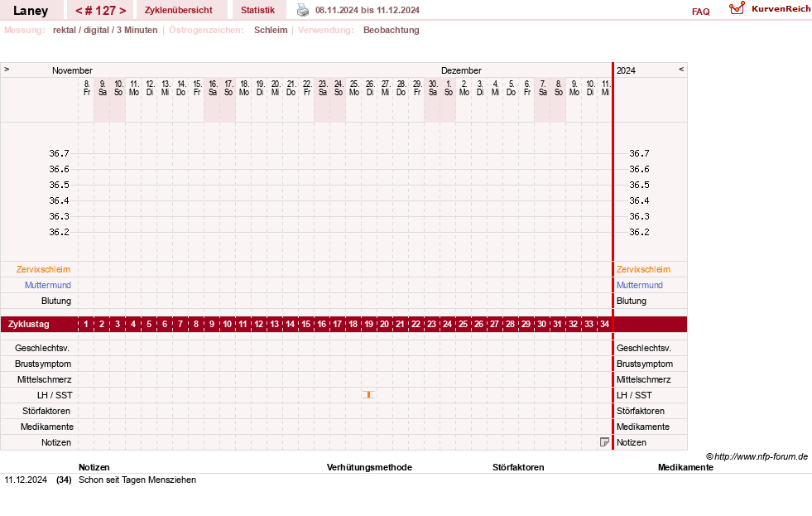
Task: Click the date range 08.11.2024 bis 11.12.2024
Action: (x=368, y=10)
